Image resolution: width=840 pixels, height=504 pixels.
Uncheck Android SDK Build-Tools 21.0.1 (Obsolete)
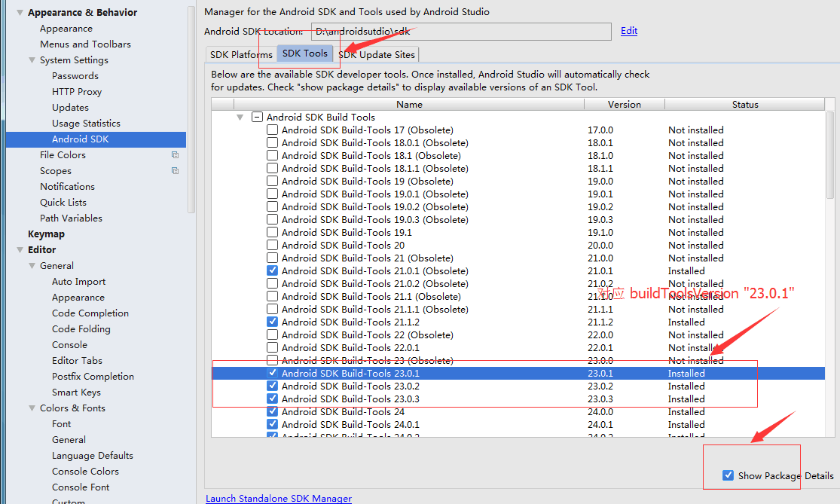click(272, 270)
